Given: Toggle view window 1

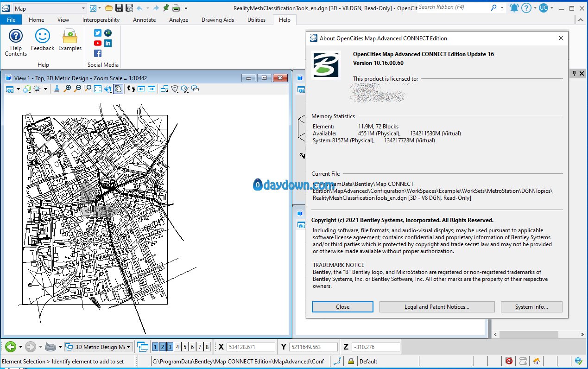Looking at the screenshot, I should click(155, 347).
